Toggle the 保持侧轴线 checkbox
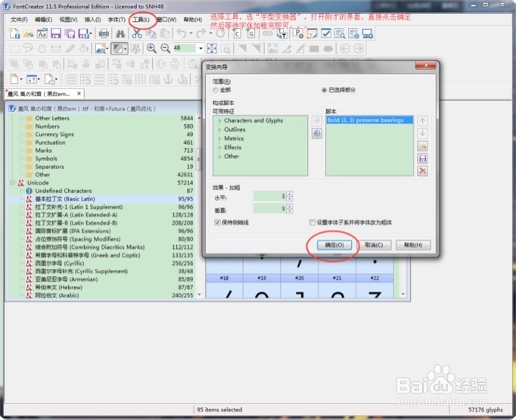516x420 pixels. (x=217, y=222)
